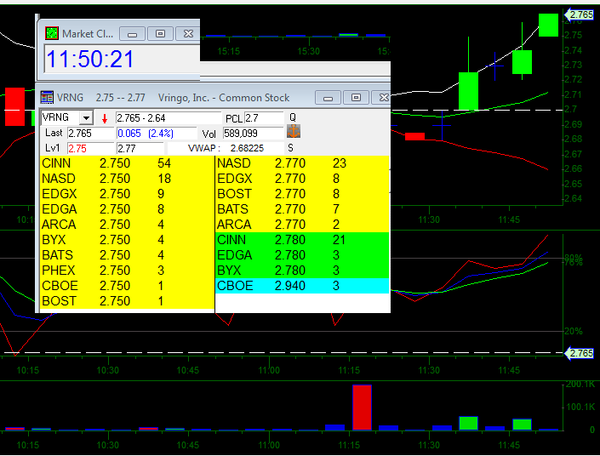Open the VRNG symbol dropdown arrow
This screenshot has width=600, height=456.
(86, 118)
